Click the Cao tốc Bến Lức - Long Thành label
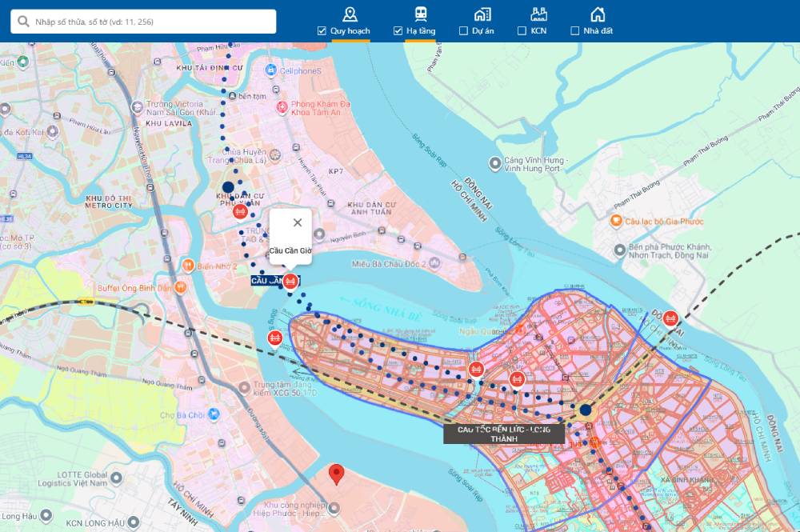The image size is (800, 532). pos(504,434)
